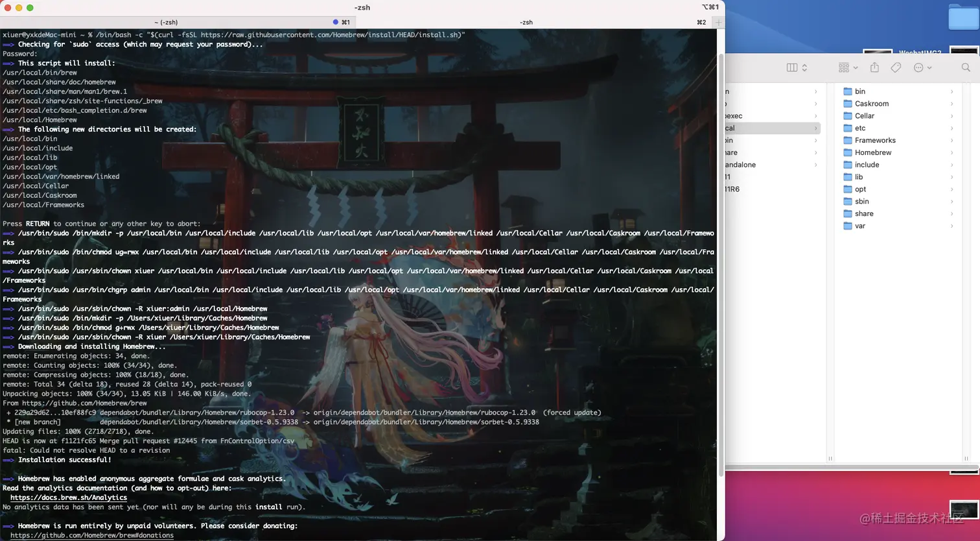Switch to the second -zsh Terminal tab
The height and width of the screenshot is (541, 980).
coord(526,21)
